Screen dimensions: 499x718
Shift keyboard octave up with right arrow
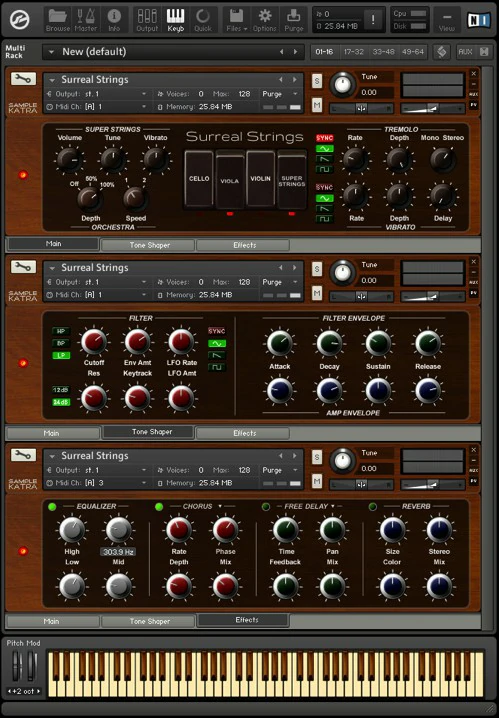pos(38,691)
